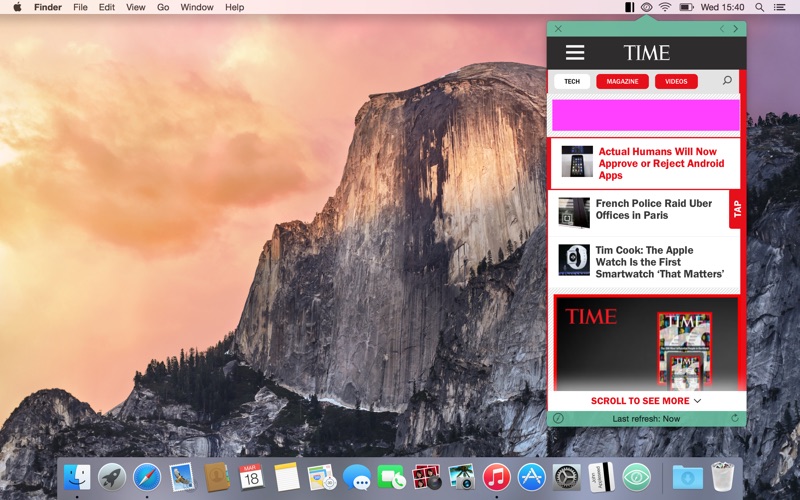Click the refresh icon in popup footer
This screenshot has width=800, height=500.
point(735,418)
